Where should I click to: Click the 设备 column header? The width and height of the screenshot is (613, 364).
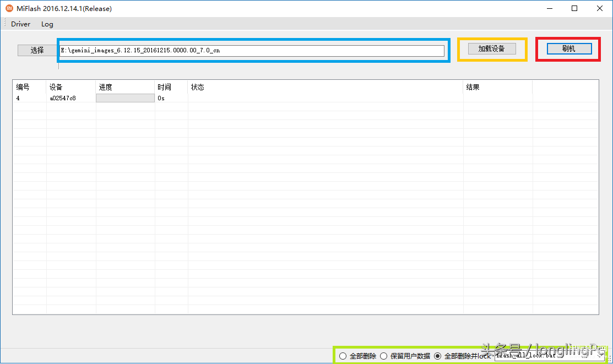tap(71, 87)
